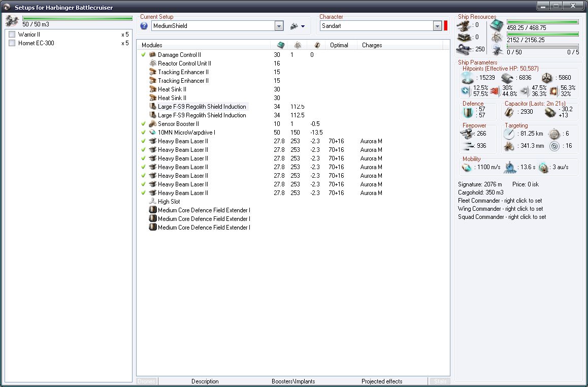The width and height of the screenshot is (588, 387).
Task: Switch to the Drones tab
Action: [x=146, y=381]
